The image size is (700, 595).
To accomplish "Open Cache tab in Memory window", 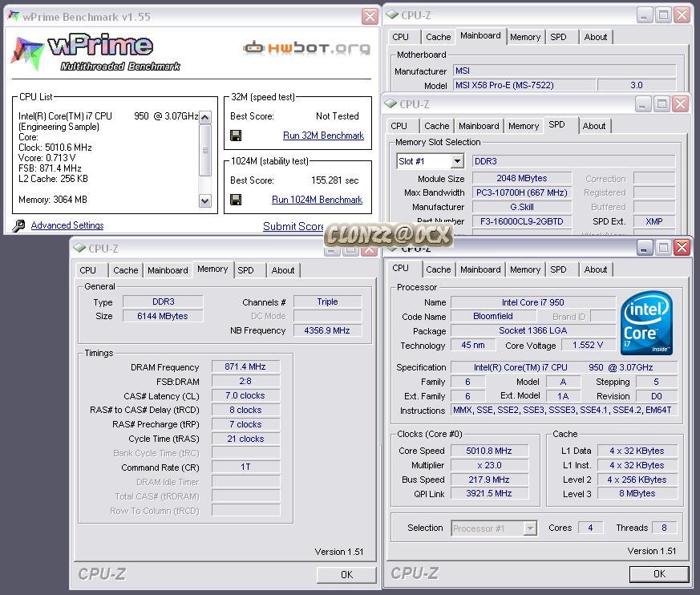I will [x=125, y=270].
